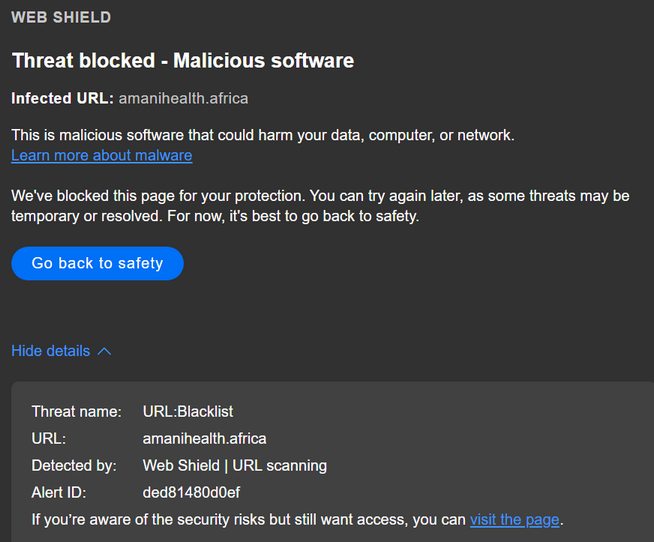Click the Detected by label
The height and width of the screenshot is (542, 654).
click(73, 465)
